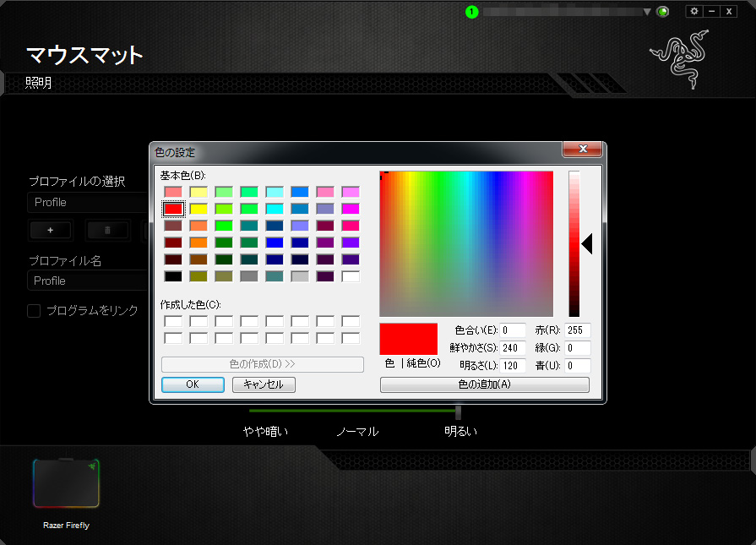The image size is (756, 545).
Task: Click the 赤(R) red value field
Action: point(578,330)
